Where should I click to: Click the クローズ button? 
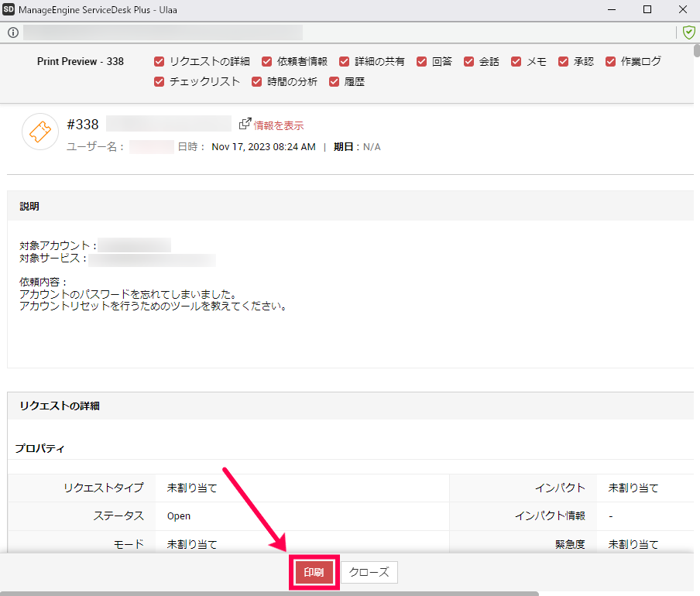[x=369, y=572]
